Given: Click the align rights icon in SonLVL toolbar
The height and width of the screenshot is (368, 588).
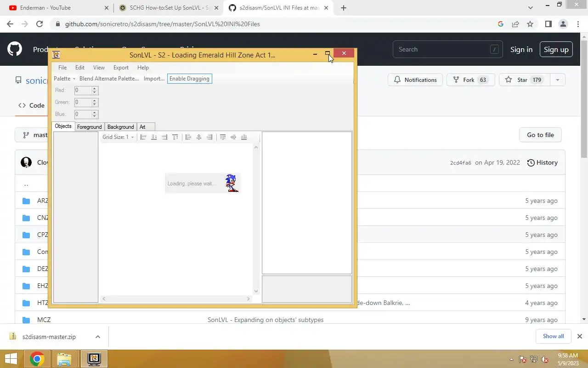Looking at the screenshot, I should pyautogui.click(x=164, y=137).
